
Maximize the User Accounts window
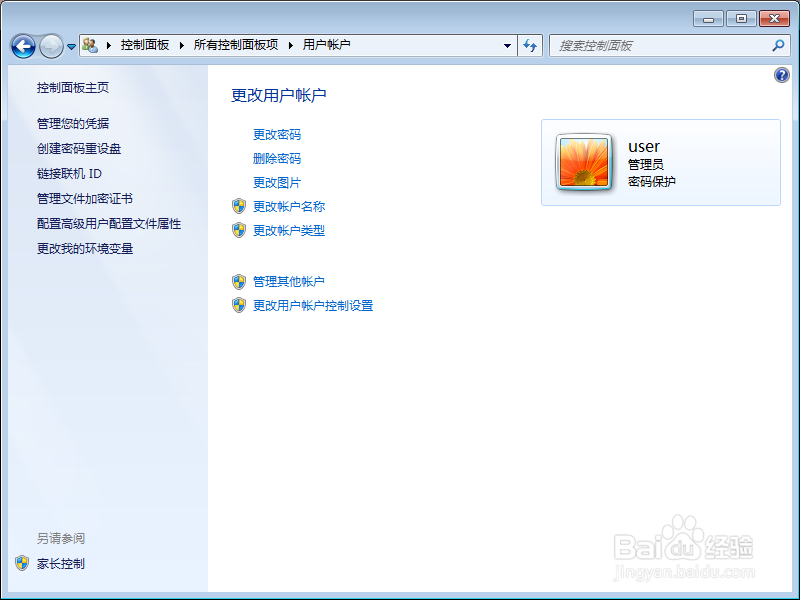[x=741, y=19]
